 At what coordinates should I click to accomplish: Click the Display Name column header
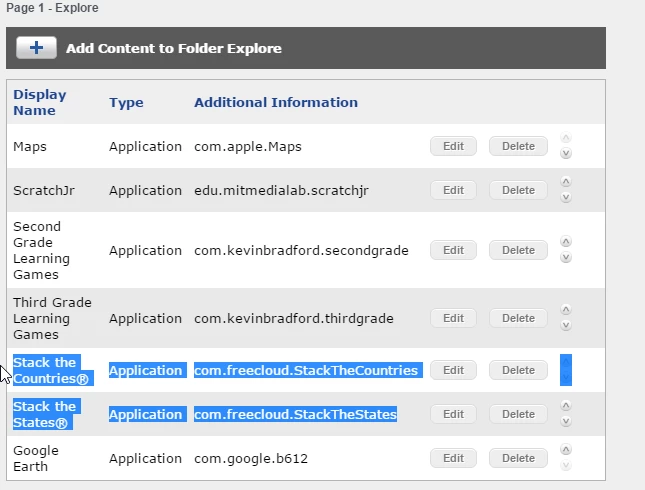click(40, 102)
